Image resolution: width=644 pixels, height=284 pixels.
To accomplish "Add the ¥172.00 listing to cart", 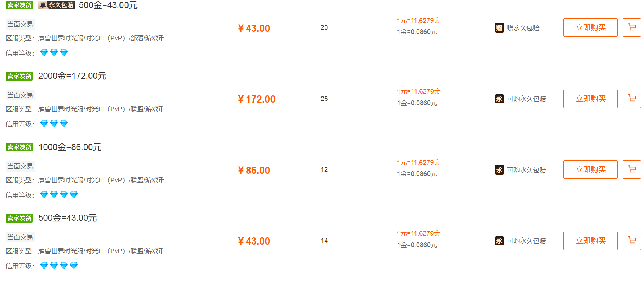I will pos(632,99).
